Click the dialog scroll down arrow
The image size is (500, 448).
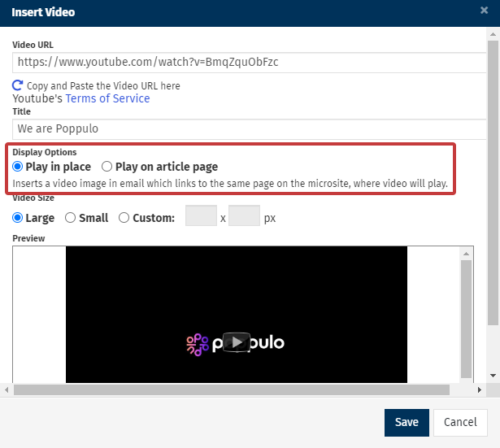point(493,376)
